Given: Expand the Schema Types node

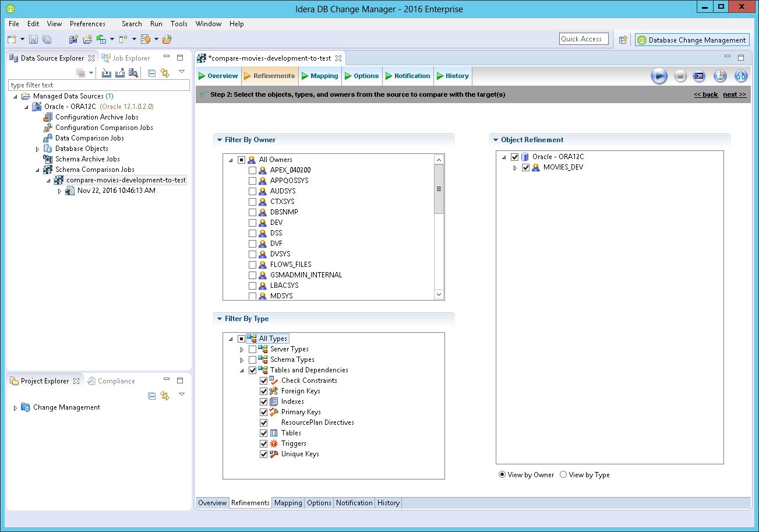Looking at the screenshot, I should click(x=242, y=360).
